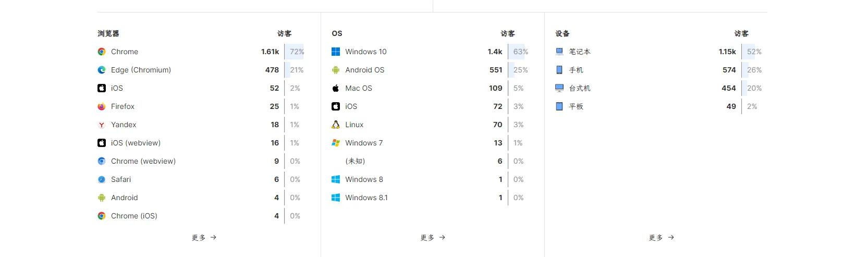
Task: Click the 访客 header in browser panel
Action: click(284, 33)
